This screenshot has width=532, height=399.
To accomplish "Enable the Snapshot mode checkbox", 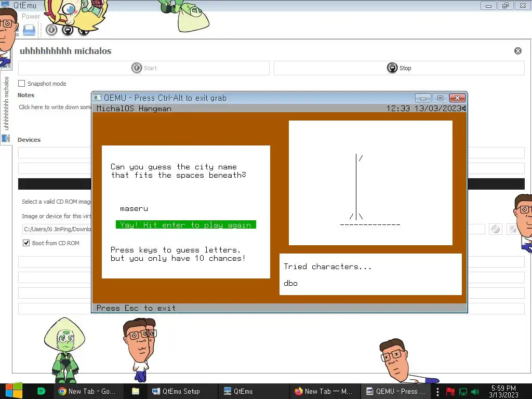I will [x=22, y=84].
